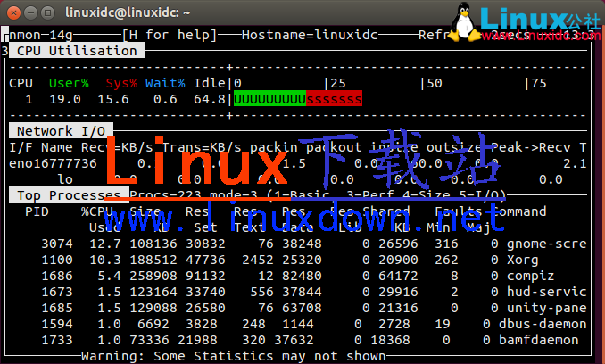This screenshot has height=364, width=605.
Task: Click the 5.4 CPU usage value
Action: coord(109,276)
